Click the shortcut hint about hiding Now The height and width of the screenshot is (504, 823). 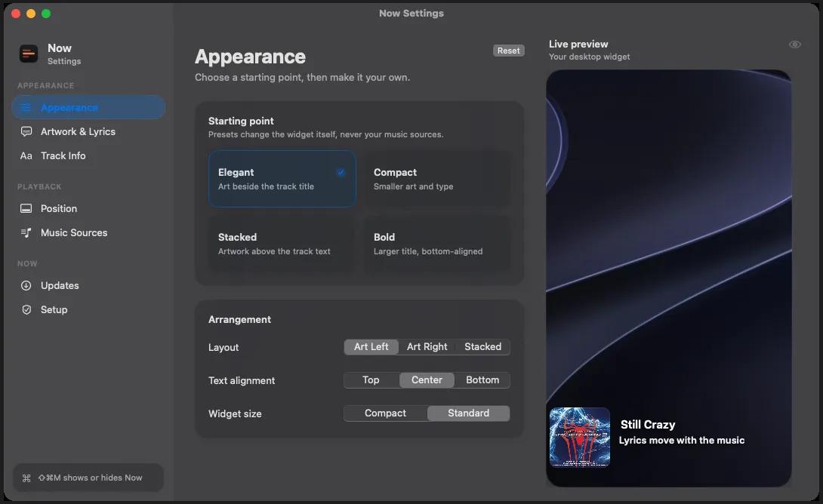coord(90,478)
